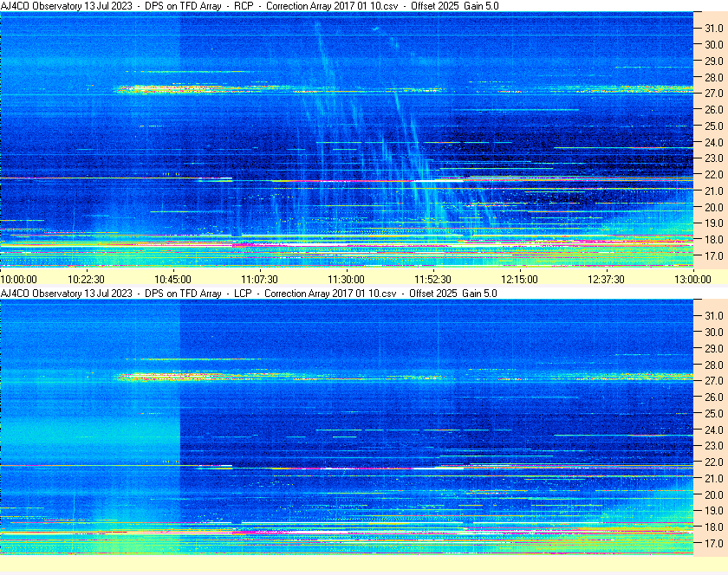Click the 13:00:00 time axis label
728x575 pixels.
pos(692,280)
